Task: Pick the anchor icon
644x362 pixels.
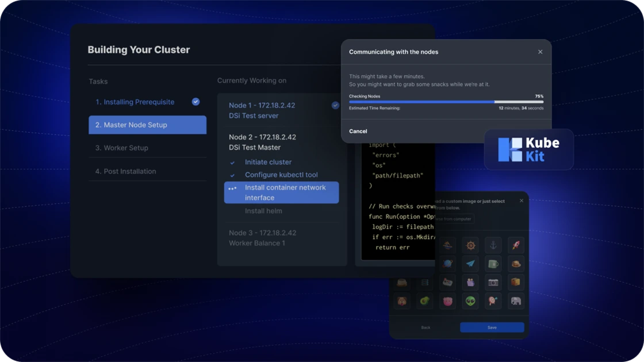Action: [493, 245]
